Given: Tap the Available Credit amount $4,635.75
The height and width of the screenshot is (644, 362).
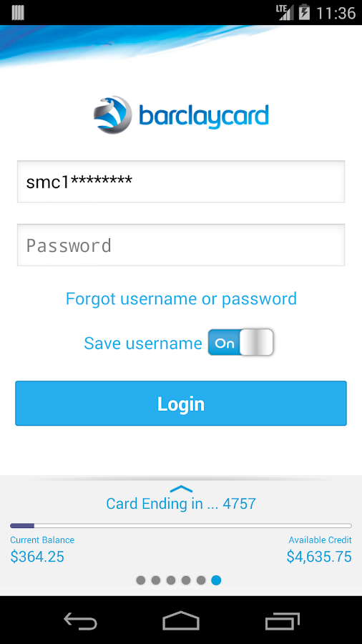Looking at the screenshot, I should click(x=319, y=557).
